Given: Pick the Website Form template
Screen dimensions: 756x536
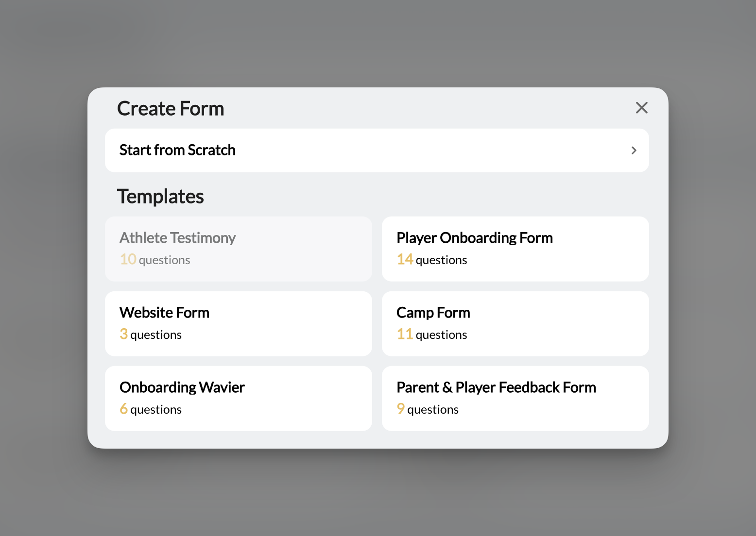Looking at the screenshot, I should tap(238, 323).
